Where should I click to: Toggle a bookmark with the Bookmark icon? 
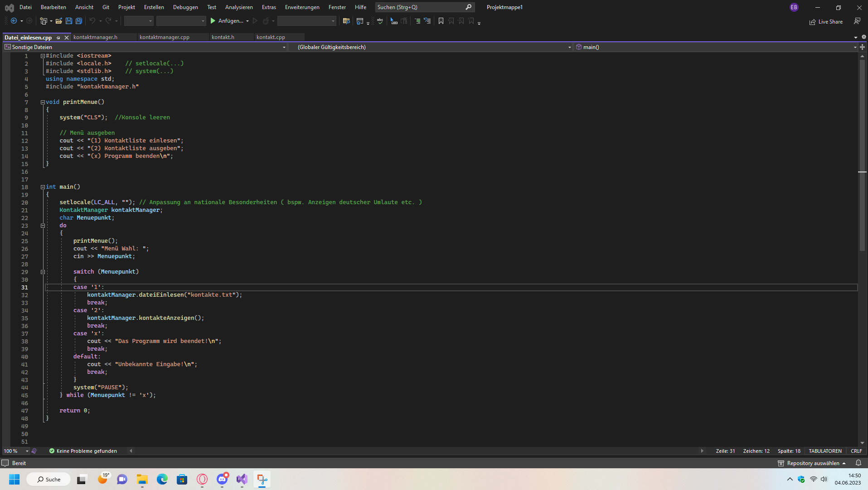(x=441, y=21)
